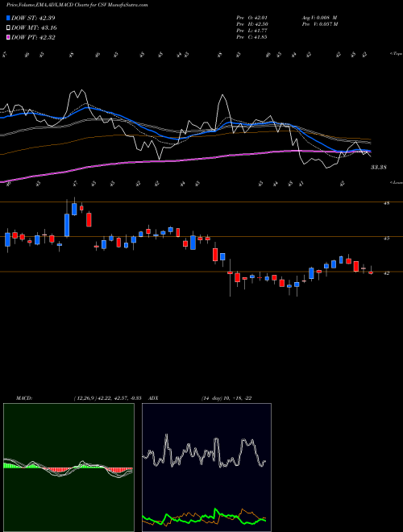This screenshot has height=532, width=403.
Task: Select the chart title mentioning MunafaSutra.com
Action: point(77,6)
